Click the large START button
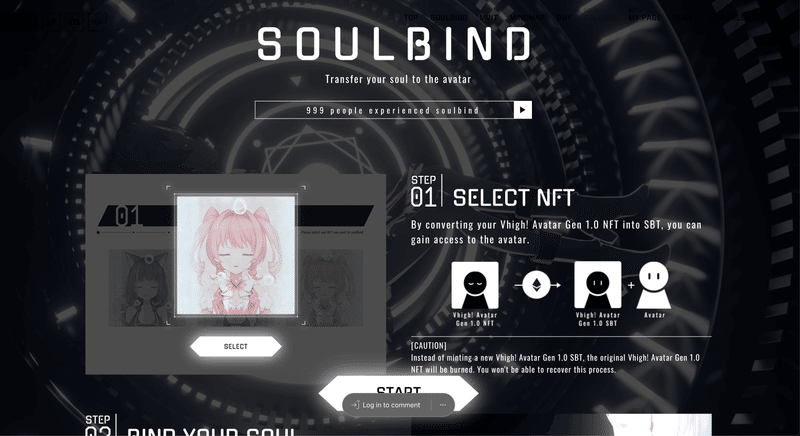800x436 pixels. [398, 393]
